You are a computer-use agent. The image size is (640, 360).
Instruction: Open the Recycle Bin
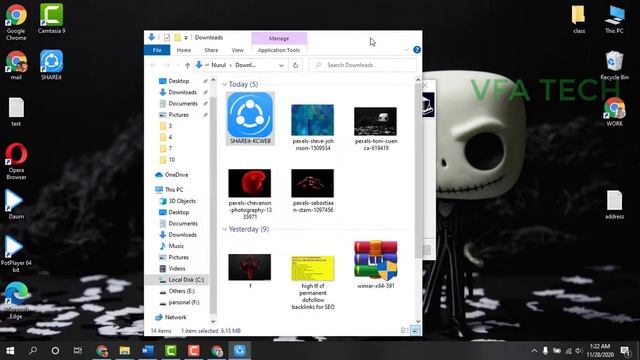coord(614,65)
